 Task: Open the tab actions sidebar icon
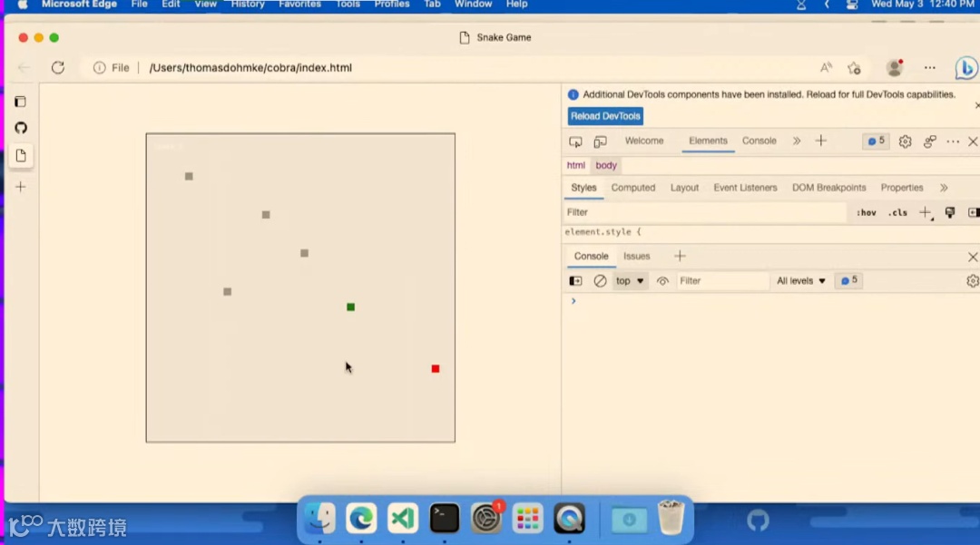coord(21,102)
